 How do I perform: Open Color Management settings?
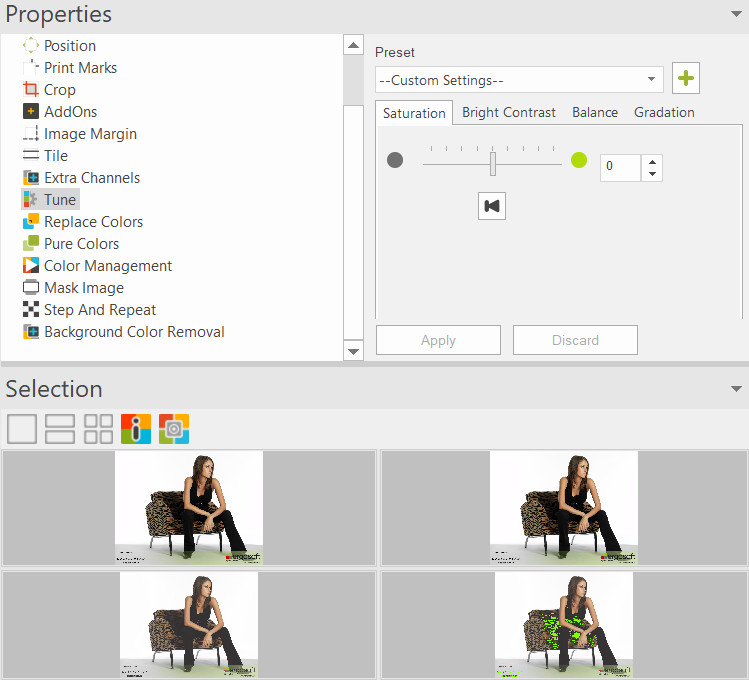pos(108,266)
